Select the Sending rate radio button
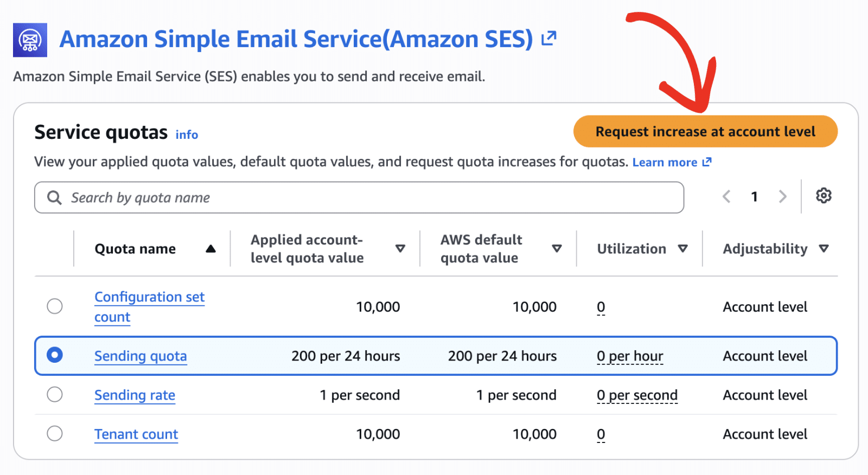868x475 pixels. pos(55,394)
